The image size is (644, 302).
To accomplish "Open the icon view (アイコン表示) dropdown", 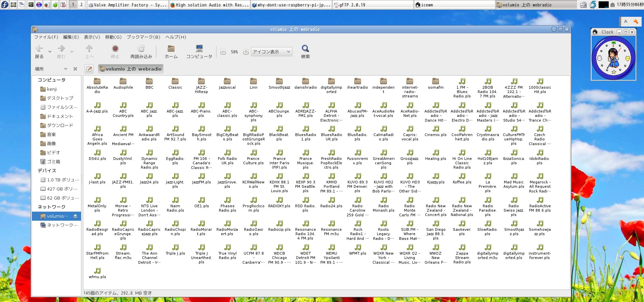I will (x=271, y=52).
